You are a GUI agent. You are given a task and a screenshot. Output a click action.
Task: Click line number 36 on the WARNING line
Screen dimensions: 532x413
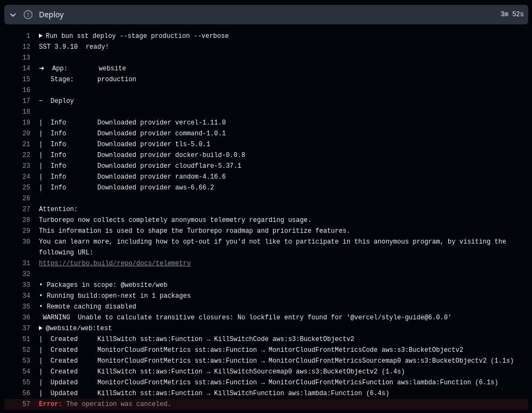click(x=26, y=317)
